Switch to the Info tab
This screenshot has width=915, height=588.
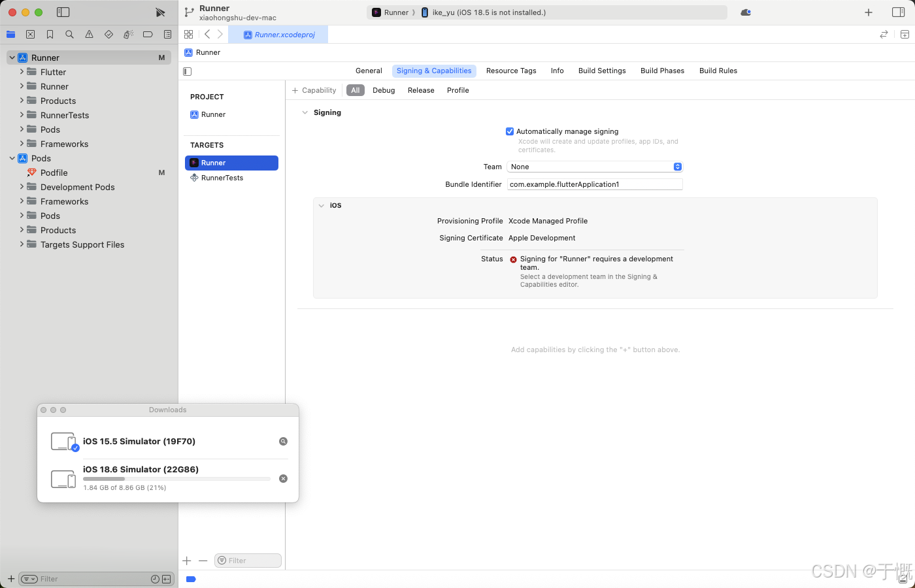tap(557, 71)
